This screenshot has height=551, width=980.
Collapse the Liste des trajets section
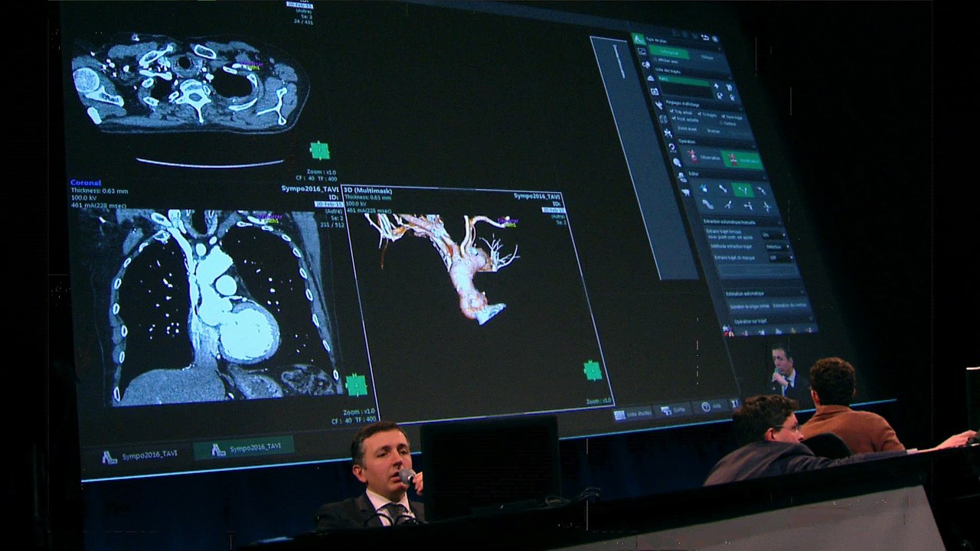730,77
